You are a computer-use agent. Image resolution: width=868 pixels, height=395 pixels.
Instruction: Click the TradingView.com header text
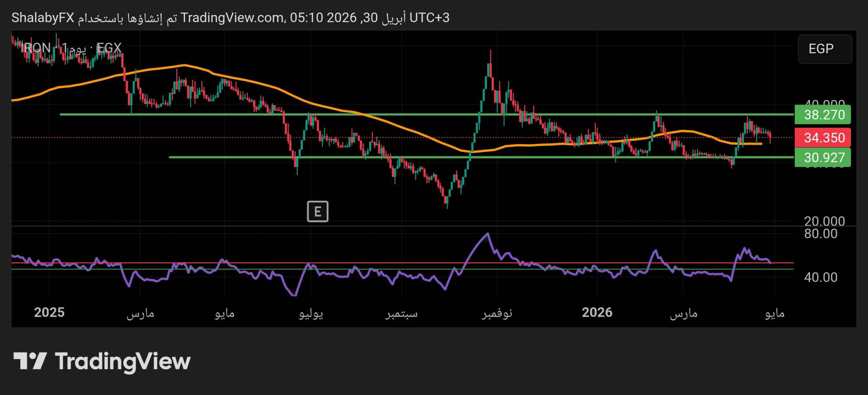click(x=233, y=18)
